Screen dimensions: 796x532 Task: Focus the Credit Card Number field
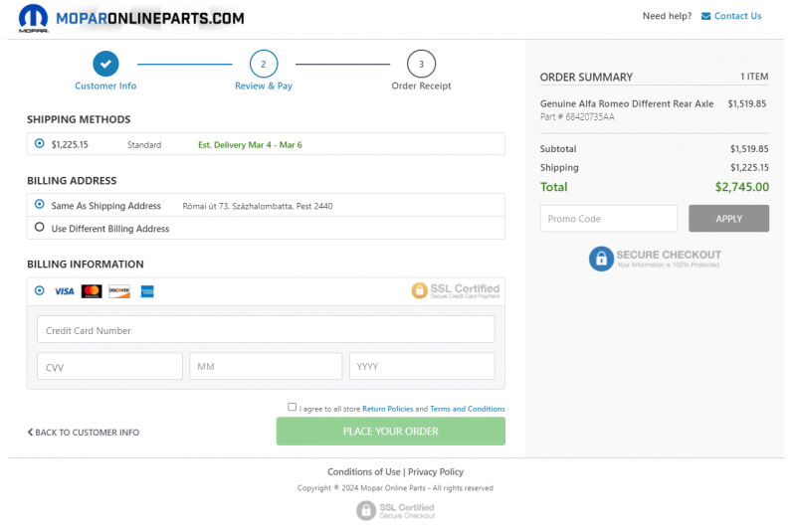(266, 329)
